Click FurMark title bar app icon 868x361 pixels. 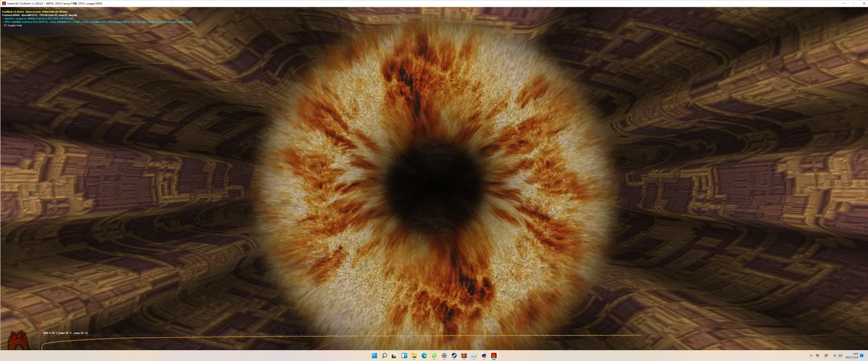click(4, 3)
